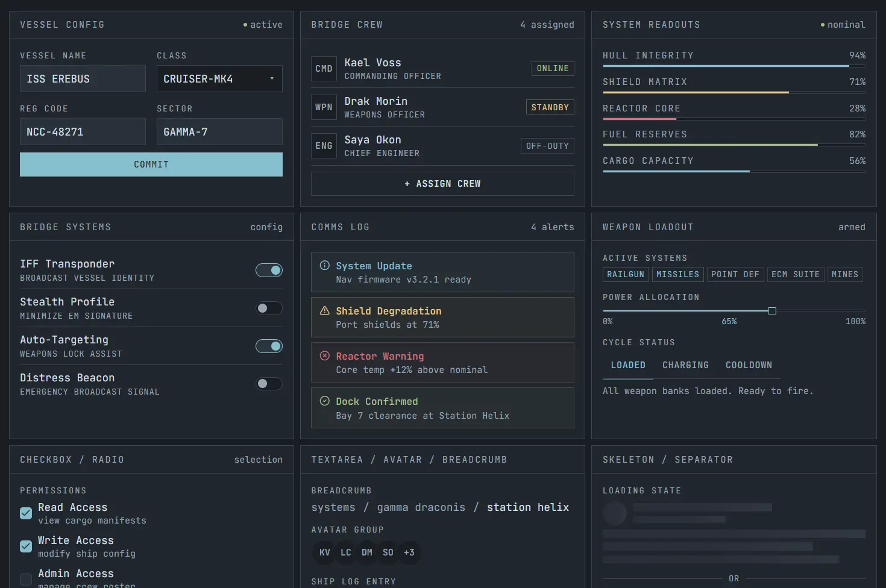886x588 pixels.
Task: Click the error icon on Reactor Warning
Action: point(325,355)
